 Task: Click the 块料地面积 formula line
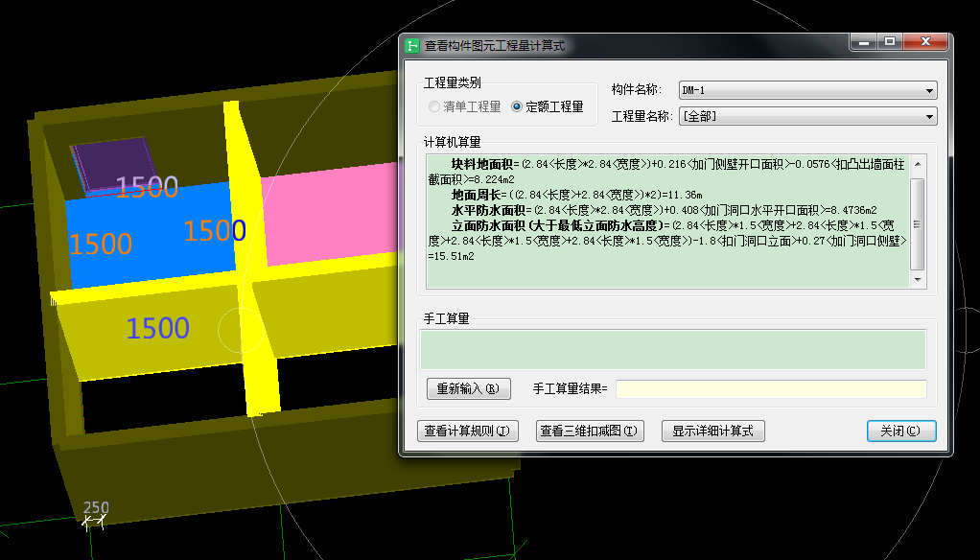(666, 172)
